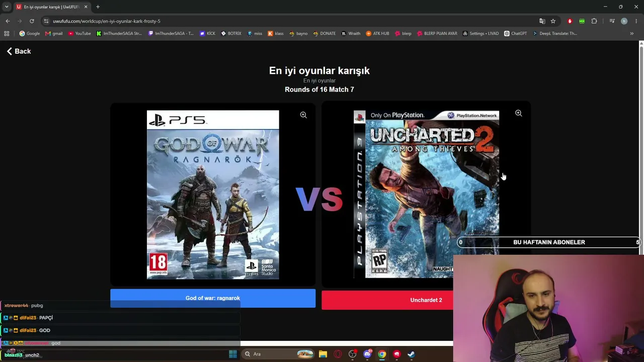Click the 'En iyi oyunlar karışık' heading
The width and height of the screenshot is (644, 362).
[319, 71]
